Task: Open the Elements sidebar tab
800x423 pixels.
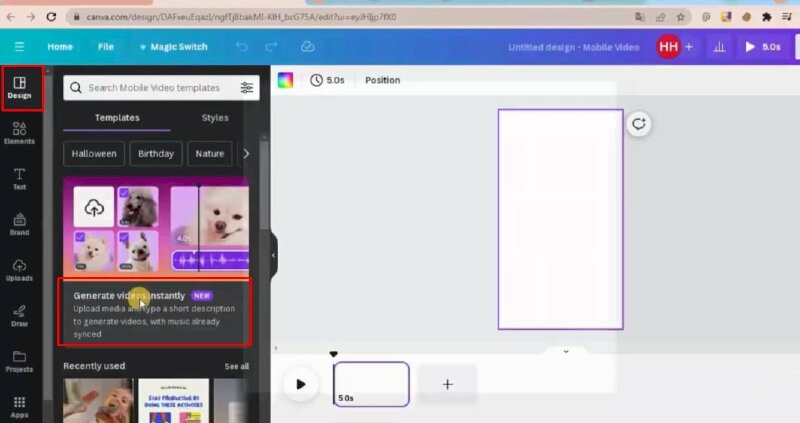Action: coord(19,133)
